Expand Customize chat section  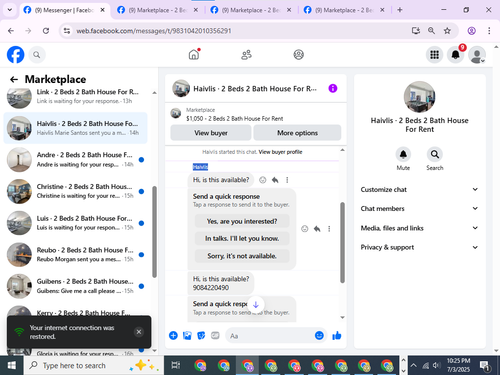[x=419, y=189]
